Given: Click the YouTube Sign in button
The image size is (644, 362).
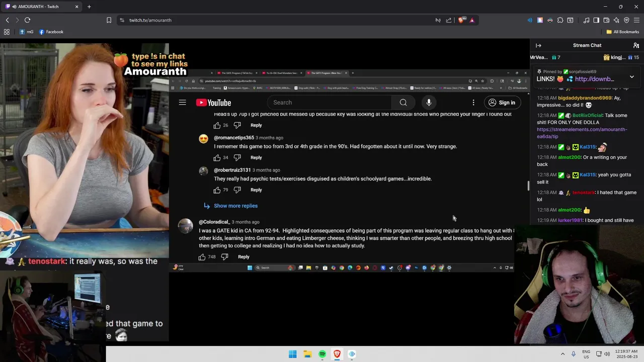Looking at the screenshot, I should point(502,103).
